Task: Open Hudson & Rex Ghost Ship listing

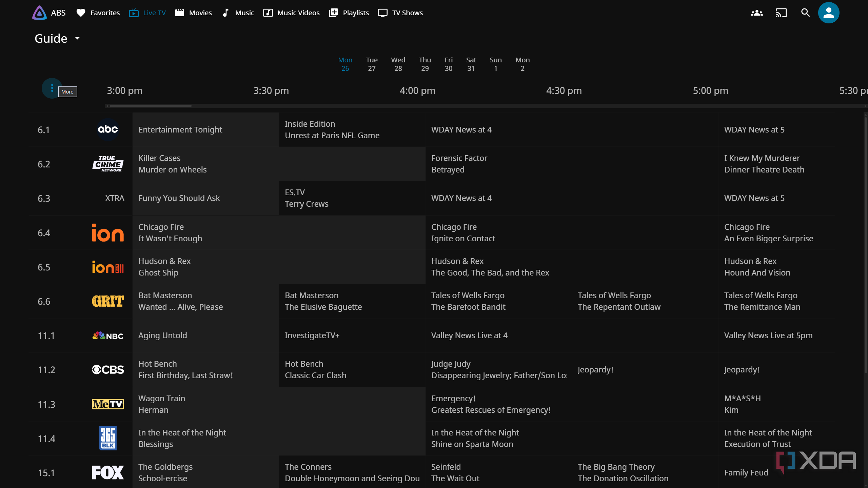Action: 279,267
